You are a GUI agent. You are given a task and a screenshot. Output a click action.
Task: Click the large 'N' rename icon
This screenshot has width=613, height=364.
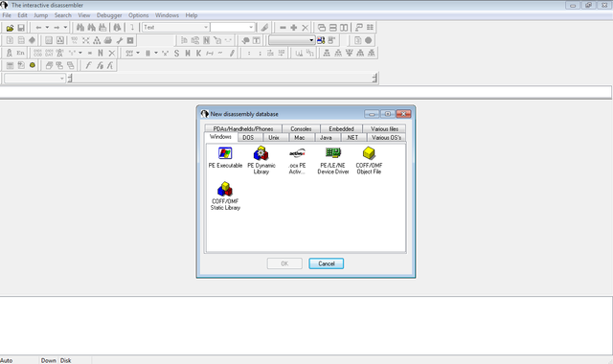[x=101, y=53]
